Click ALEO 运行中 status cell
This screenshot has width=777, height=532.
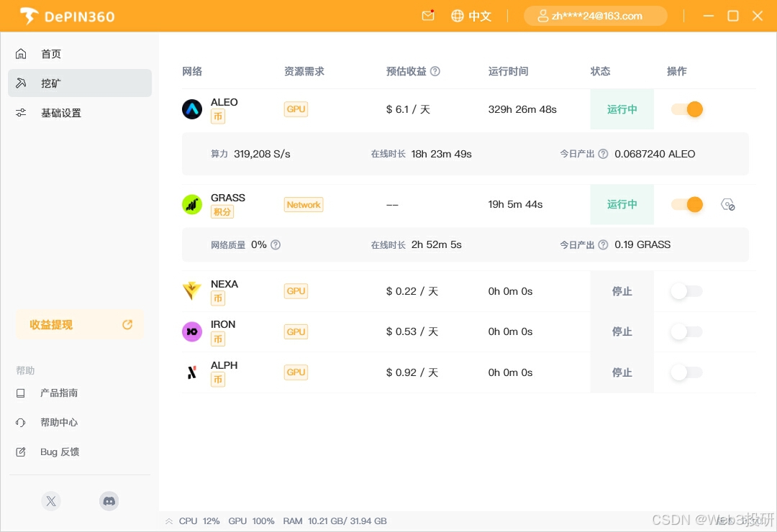click(x=622, y=109)
